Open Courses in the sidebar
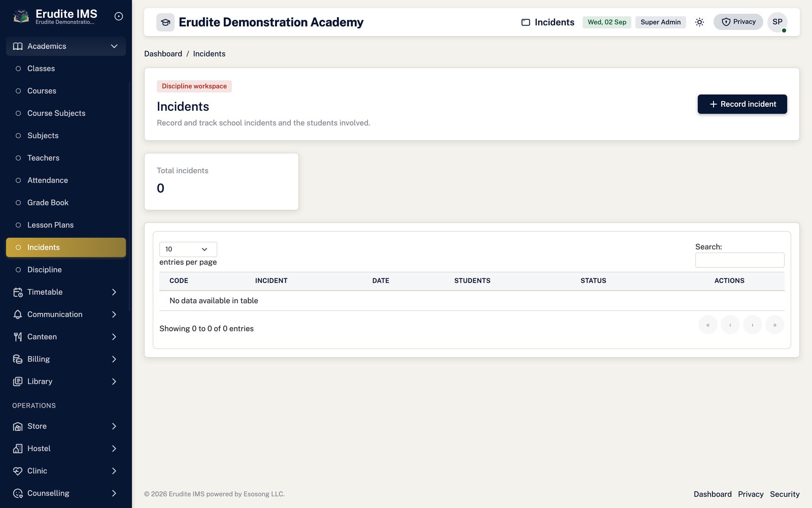Viewport: 812px width, 508px height. [66, 91]
